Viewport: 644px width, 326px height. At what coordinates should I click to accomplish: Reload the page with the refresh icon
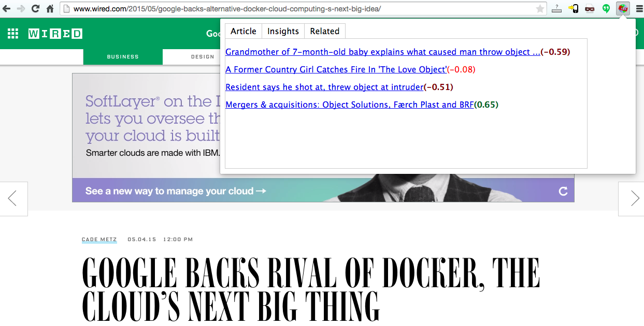[35, 9]
